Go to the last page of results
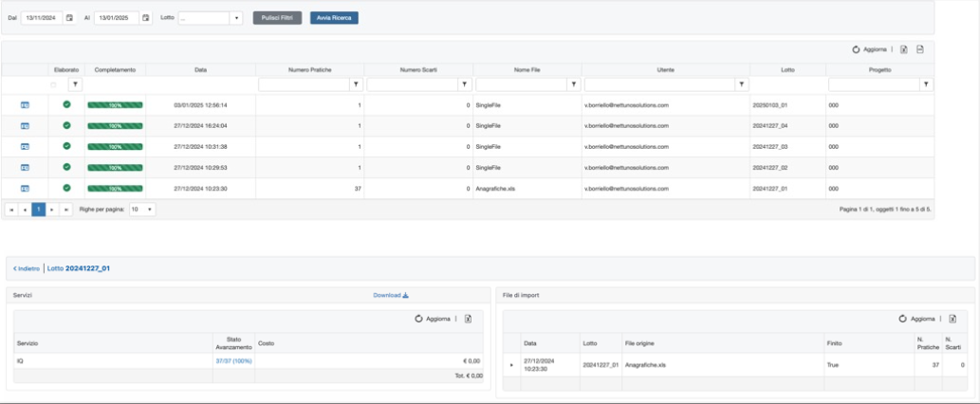Image resolution: width=980 pixels, height=404 pixels. 65,209
